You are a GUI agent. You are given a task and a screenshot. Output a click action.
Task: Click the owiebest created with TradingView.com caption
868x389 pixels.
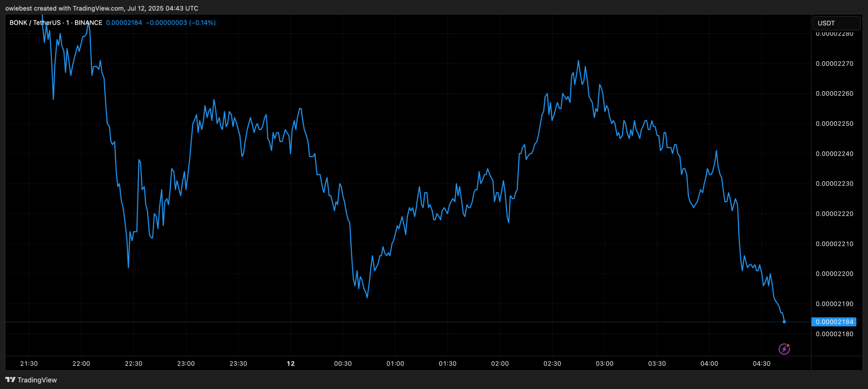point(102,8)
